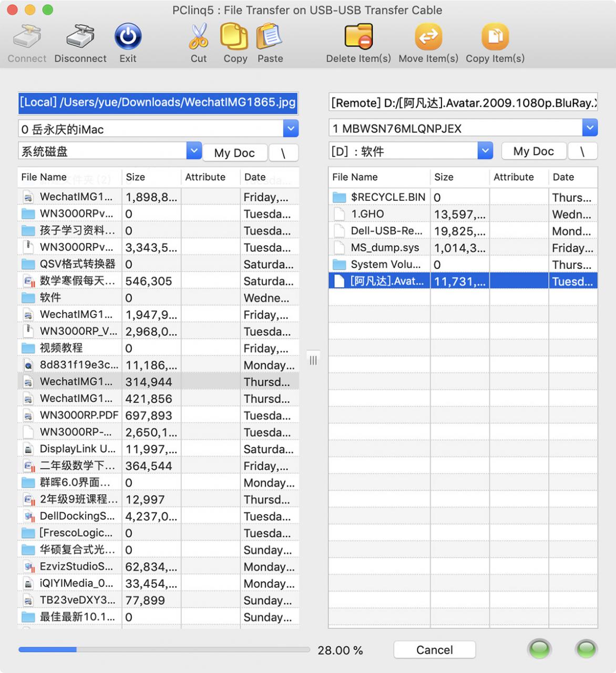Sort local list by File Name header
The width and height of the screenshot is (616, 673).
coord(69,177)
